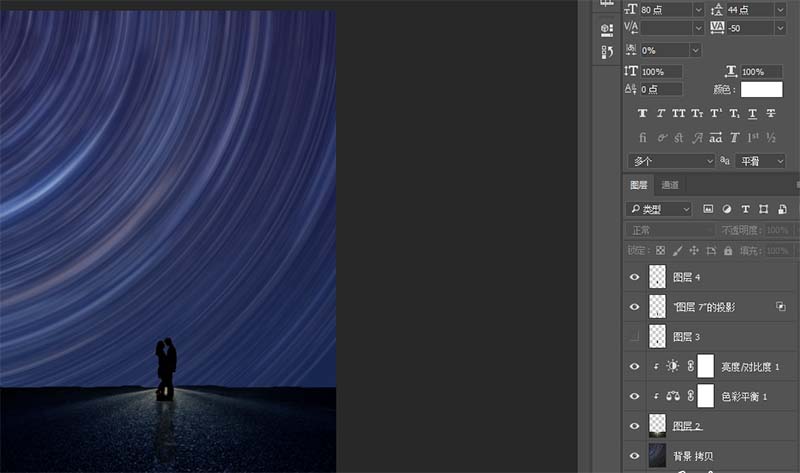This screenshot has height=473, width=800.
Task: Toggle discretionary ligatures (st) icon
Action: click(679, 137)
